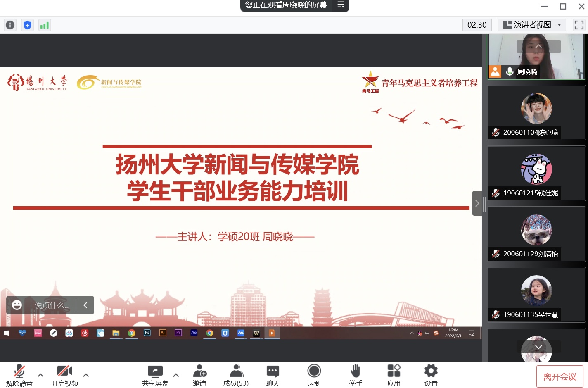Screen dimensions: 588x388
Task: Click the blue security shield icon
Action: [27, 25]
